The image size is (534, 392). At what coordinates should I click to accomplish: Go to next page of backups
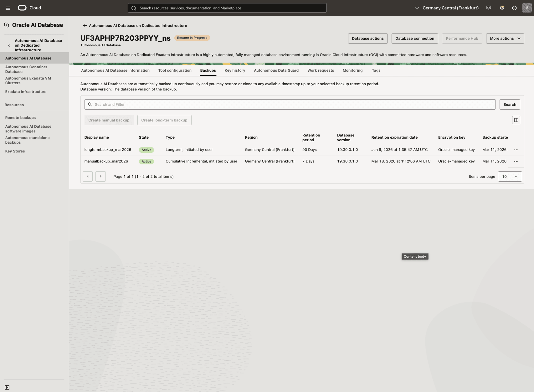100,176
